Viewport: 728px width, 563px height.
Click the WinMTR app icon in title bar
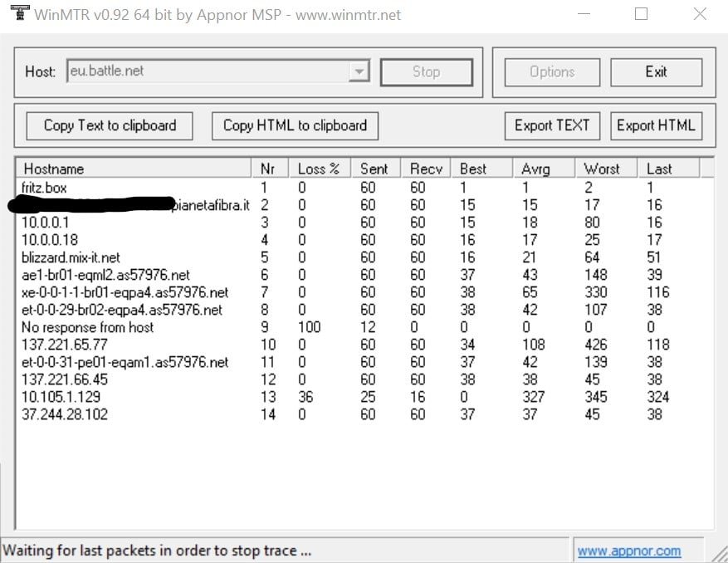click(20, 13)
